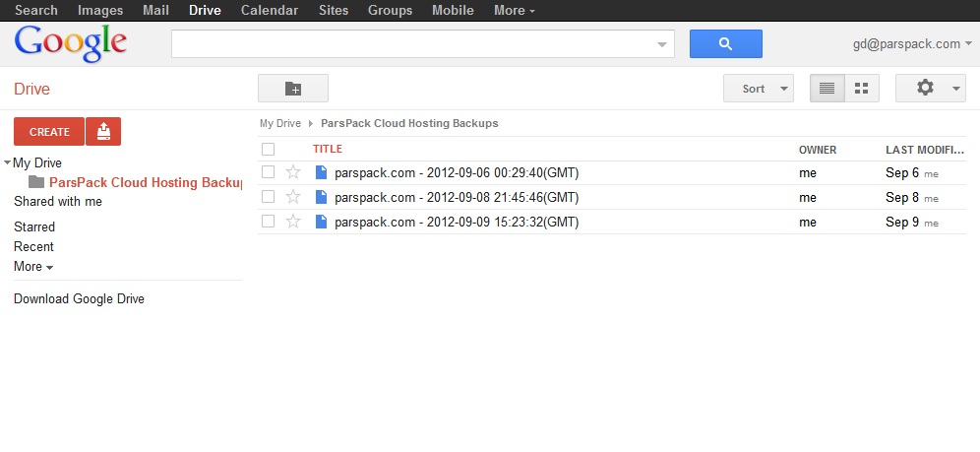Click owner 'me' in 2012-09-06 row
Image resolution: width=980 pixels, height=452 pixels.
pyautogui.click(x=808, y=173)
